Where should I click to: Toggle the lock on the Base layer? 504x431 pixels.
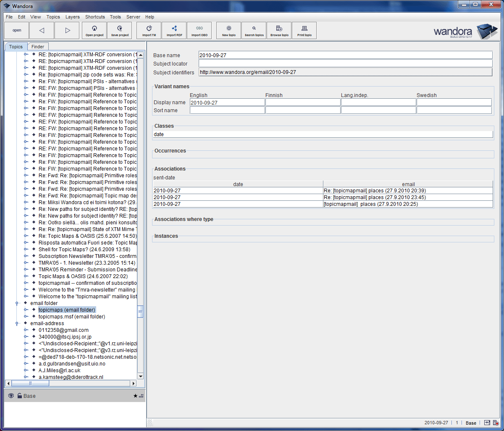pos(20,396)
